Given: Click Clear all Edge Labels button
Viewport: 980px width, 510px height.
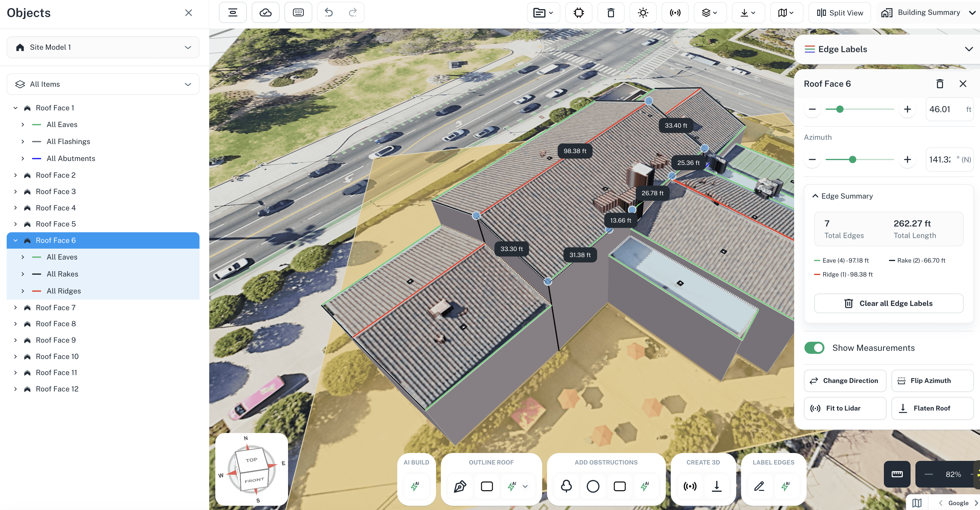Looking at the screenshot, I should coord(888,303).
